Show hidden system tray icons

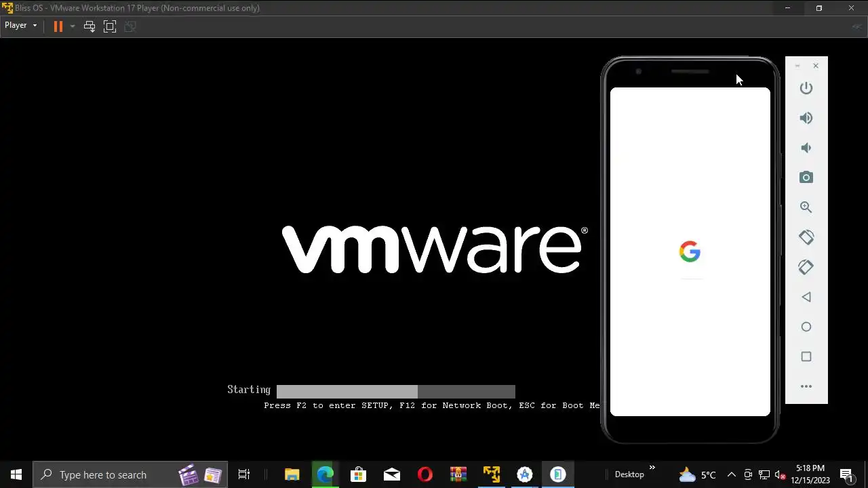(731, 474)
